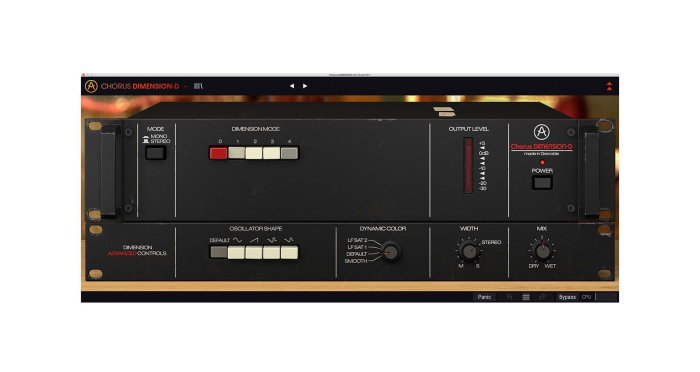This screenshot has width=700, height=372.
Task: Select the fifth oscillator shape button
Action: [x=289, y=253]
